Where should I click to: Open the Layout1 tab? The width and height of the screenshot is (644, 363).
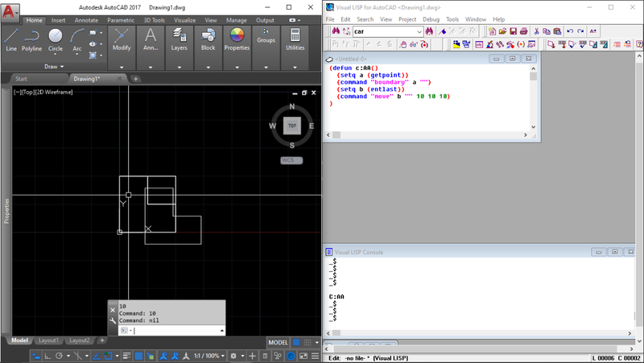click(47, 340)
